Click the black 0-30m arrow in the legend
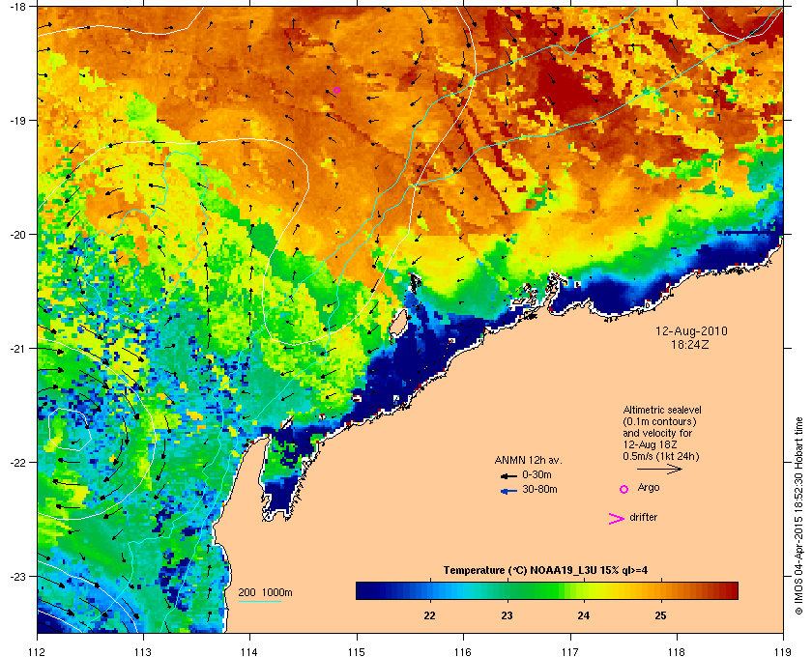812x657 pixels. point(508,475)
